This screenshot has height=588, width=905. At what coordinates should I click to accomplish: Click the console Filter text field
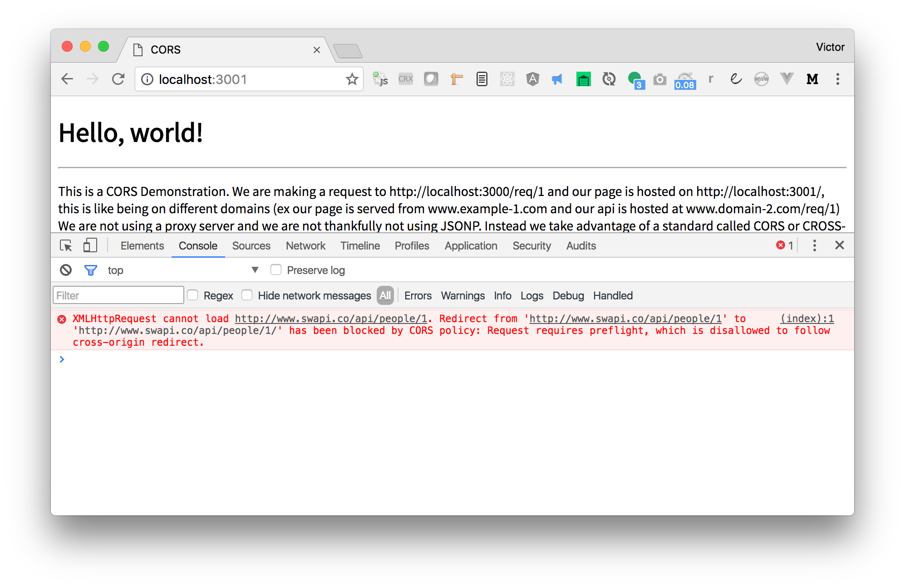click(x=118, y=295)
